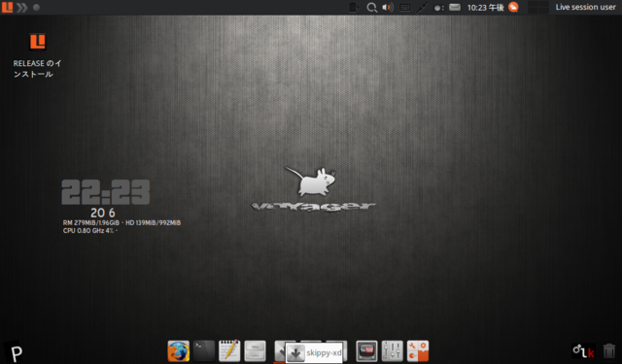Open the notepad text editor in dock
This screenshot has height=364, width=622.
[229, 351]
